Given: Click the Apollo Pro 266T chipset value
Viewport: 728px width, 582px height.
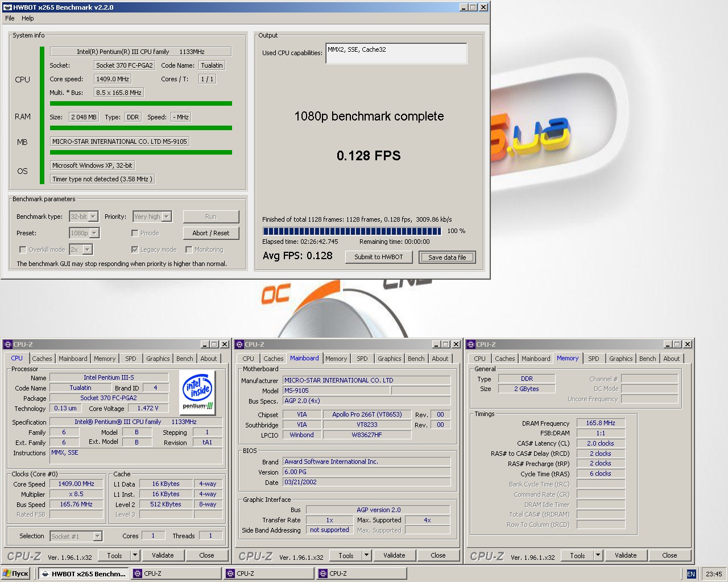Looking at the screenshot, I should pyautogui.click(x=367, y=414).
